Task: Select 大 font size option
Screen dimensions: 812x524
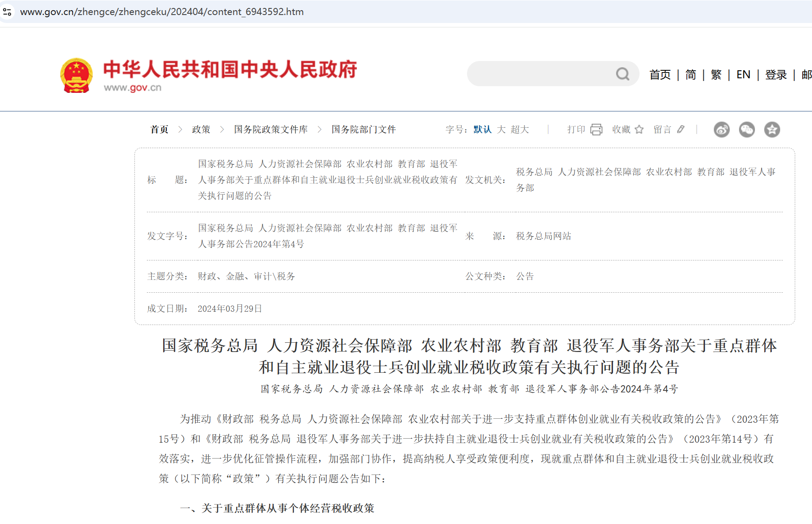Action: [501, 129]
